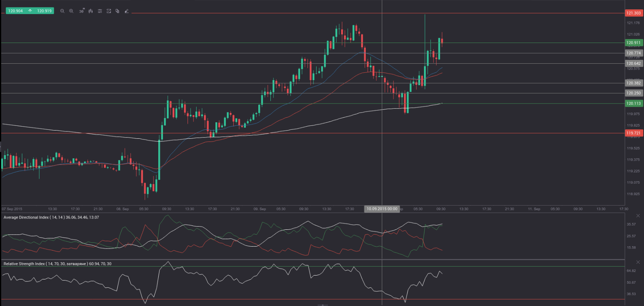
Task: Click the green 120.113 price level tag
Action: coord(633,104)
